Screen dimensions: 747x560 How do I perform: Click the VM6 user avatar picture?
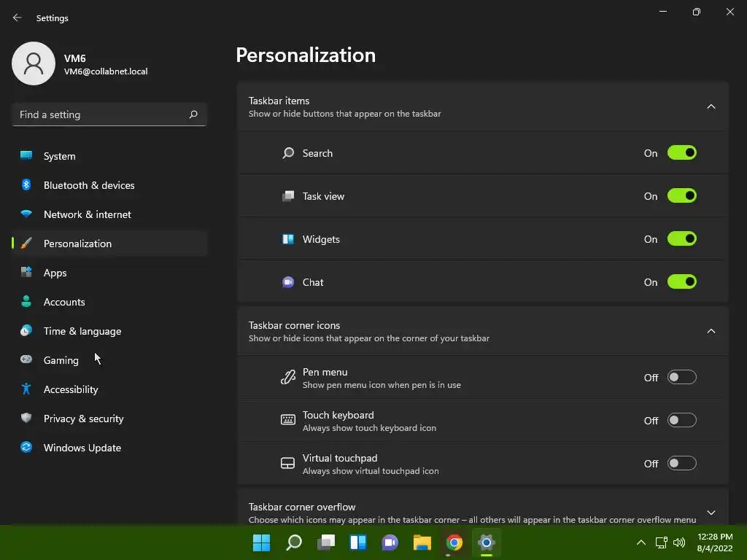[34, 63]
